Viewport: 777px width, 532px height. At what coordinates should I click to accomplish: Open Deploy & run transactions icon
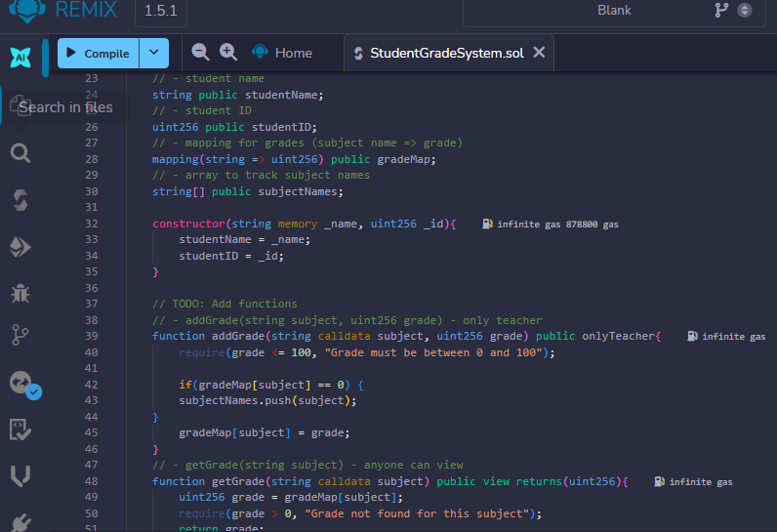pos(20,247)
